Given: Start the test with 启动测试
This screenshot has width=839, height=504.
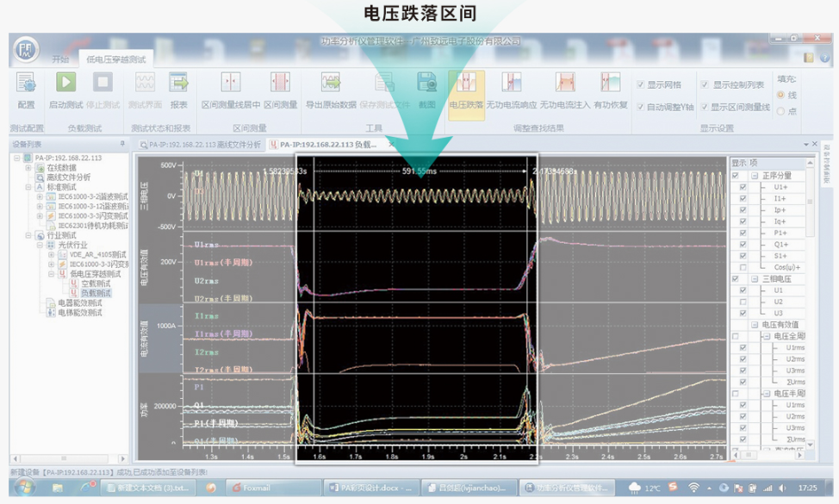Looking at the screenshot, I should tap(65, 90).
